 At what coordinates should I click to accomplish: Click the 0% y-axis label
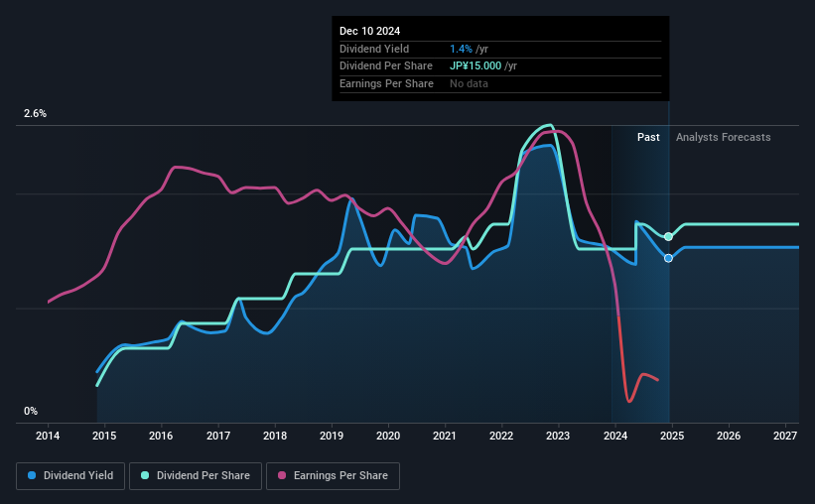click(31, 411)
